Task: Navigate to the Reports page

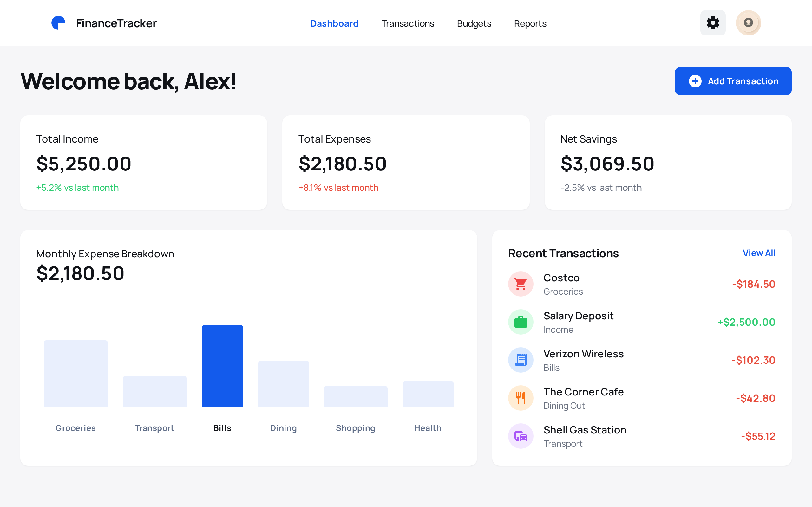Action: click(x=530, y=23)
